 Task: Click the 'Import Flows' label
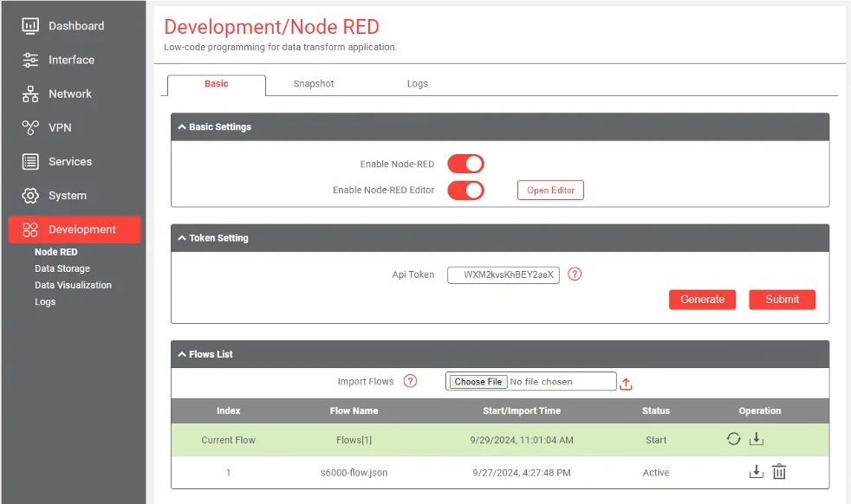(366, 381)
